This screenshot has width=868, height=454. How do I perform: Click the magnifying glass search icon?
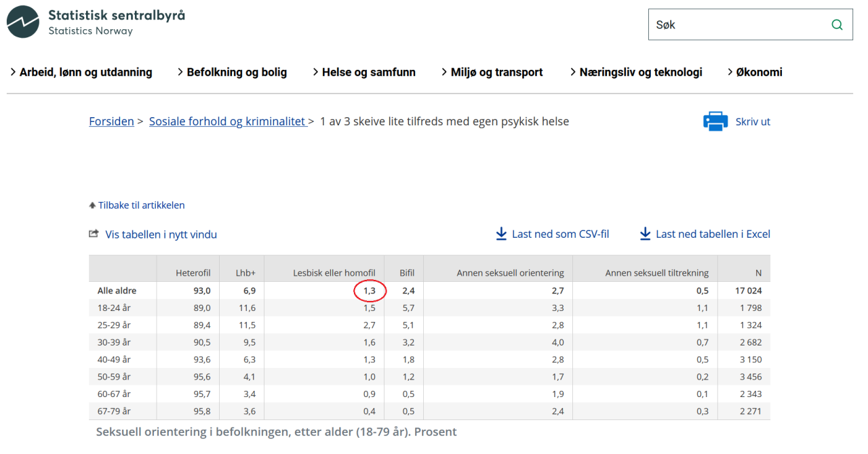coord(837,25)
